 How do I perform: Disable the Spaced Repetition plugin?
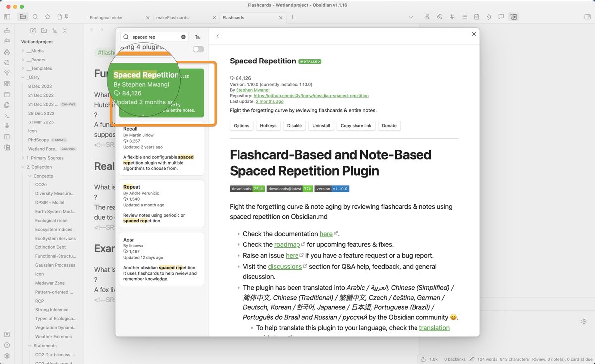click(x=295, y=125)
